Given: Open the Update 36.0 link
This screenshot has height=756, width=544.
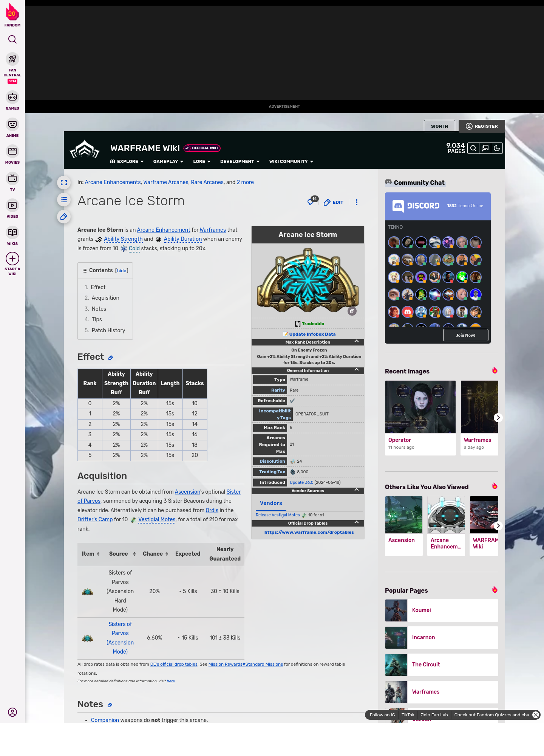Looking at the screenshot, I should click(x=301, y=482).
